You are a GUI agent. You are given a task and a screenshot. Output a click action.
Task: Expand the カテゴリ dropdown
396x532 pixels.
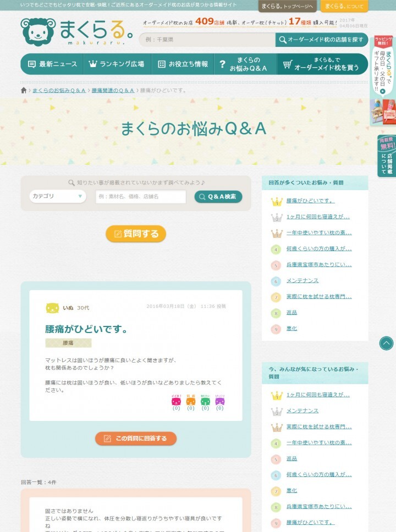57,196
